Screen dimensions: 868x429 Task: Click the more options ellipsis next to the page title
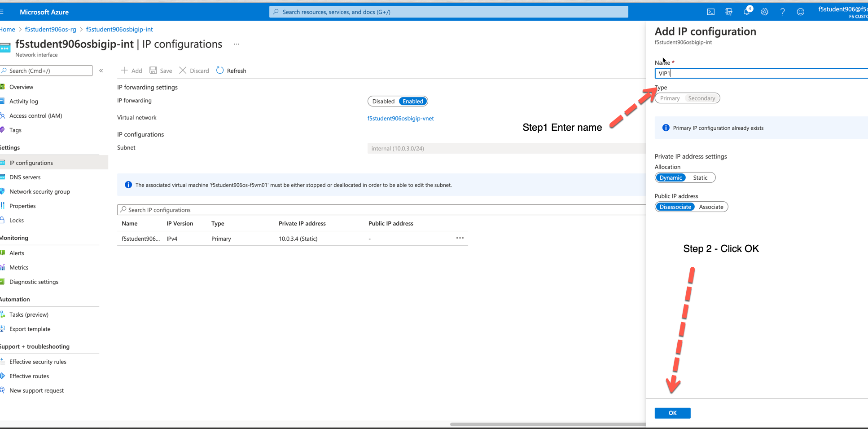click(237, 44)
